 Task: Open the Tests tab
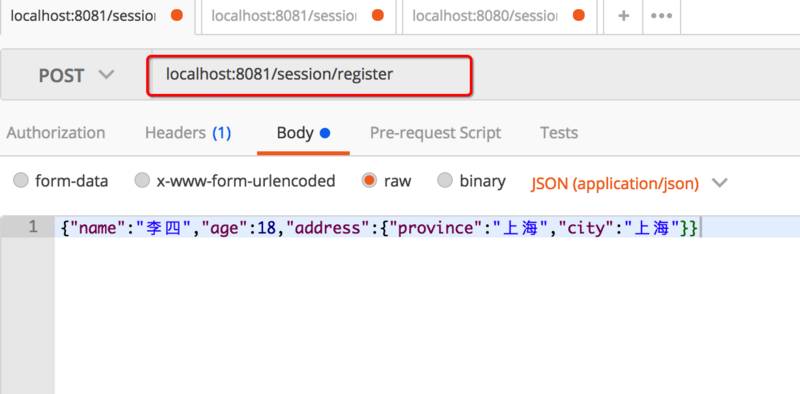coord(559,133)
